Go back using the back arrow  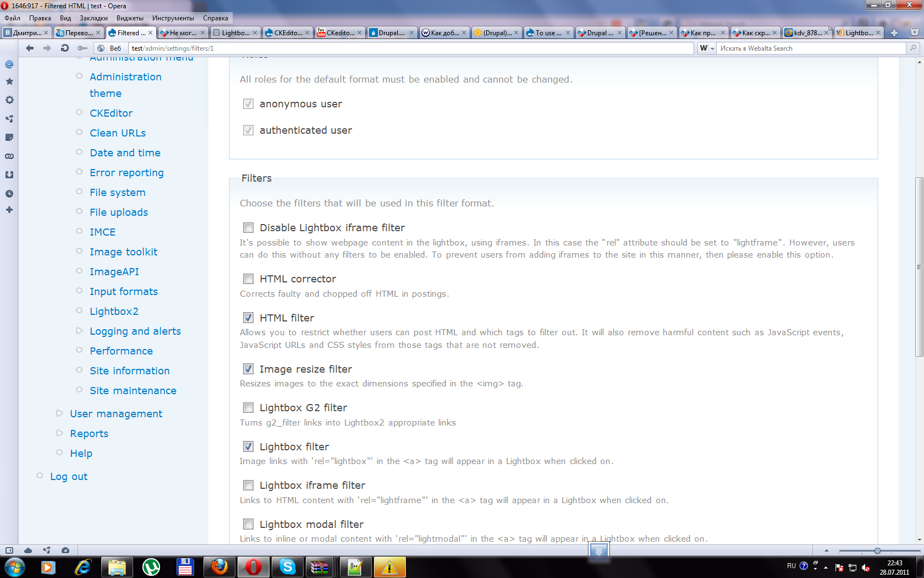(30, 48)
